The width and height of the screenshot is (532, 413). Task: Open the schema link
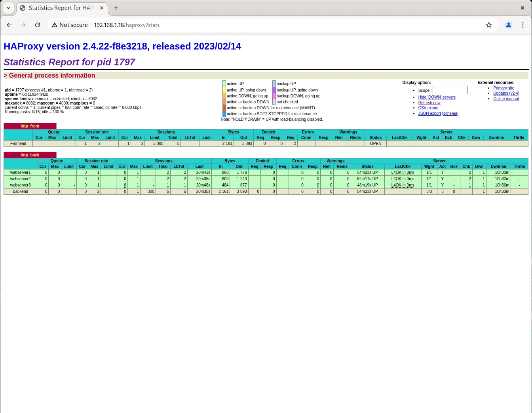click(x=450, y=114)
